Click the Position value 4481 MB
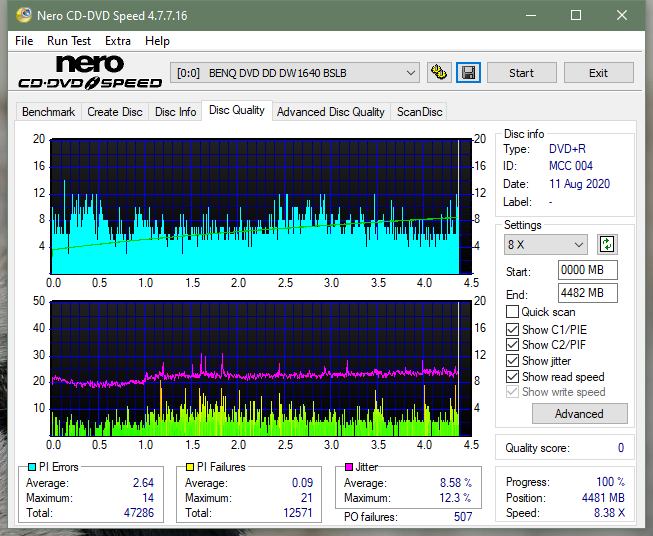 pyautogui.click(x=603, y=498)
